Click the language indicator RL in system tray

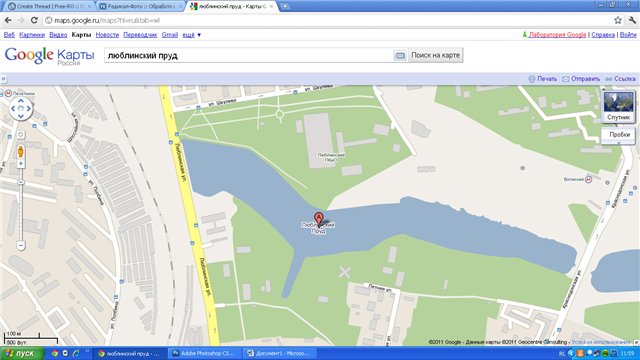tap(562, 353)
